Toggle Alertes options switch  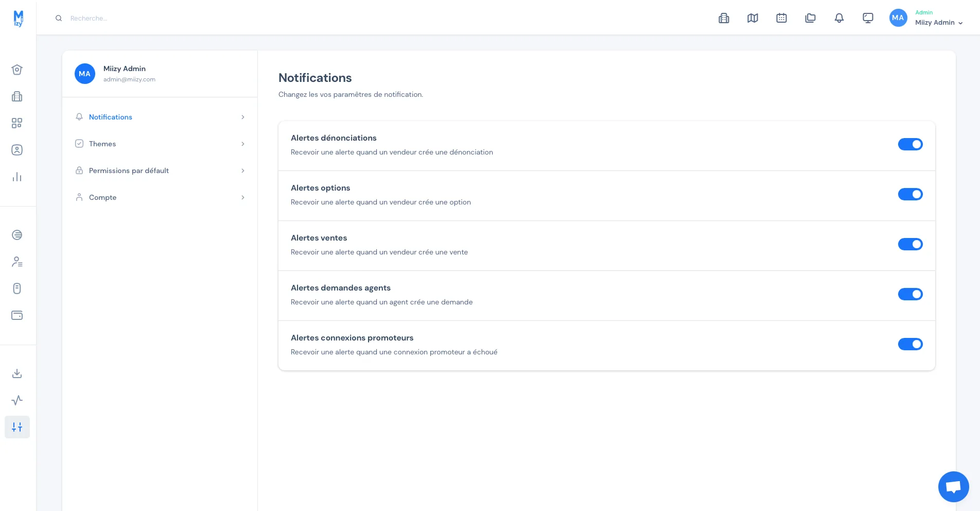(910, 194)
